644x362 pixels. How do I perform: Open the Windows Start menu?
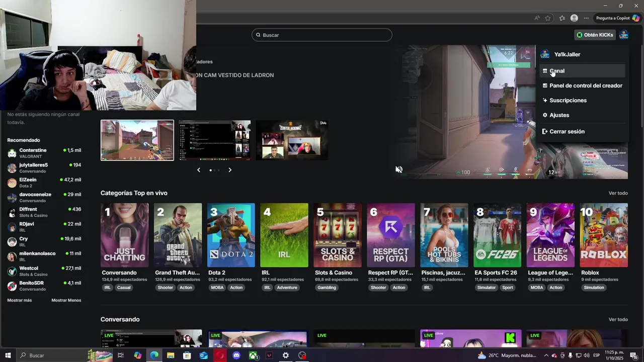[x=8, y=355]
